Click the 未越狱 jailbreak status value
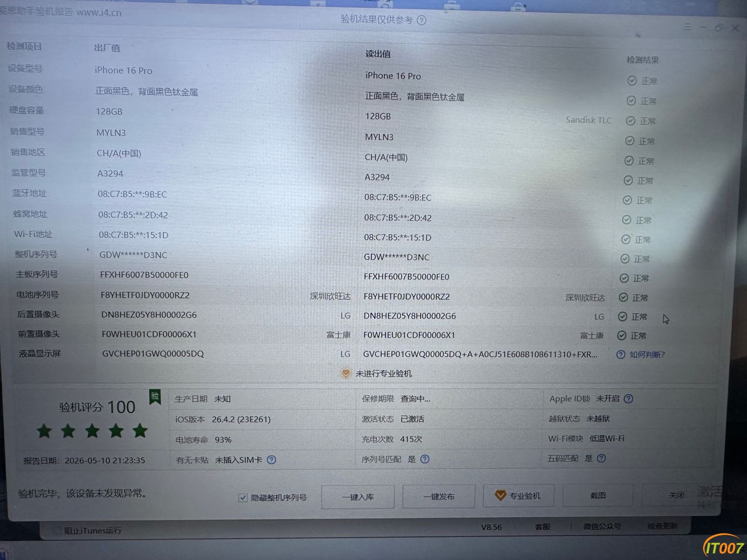The width and height of the screenshot is (747, 560). [x=598, y=418]
